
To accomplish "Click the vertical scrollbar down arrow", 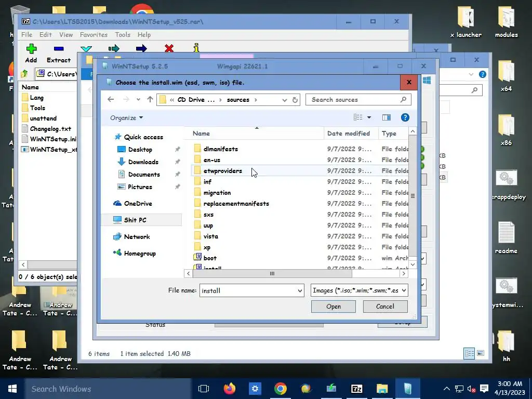I will [413, 264].
